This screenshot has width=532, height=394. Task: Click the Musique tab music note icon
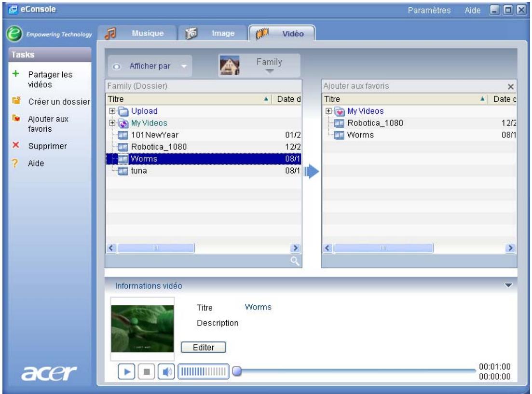(x=110, y=33)
